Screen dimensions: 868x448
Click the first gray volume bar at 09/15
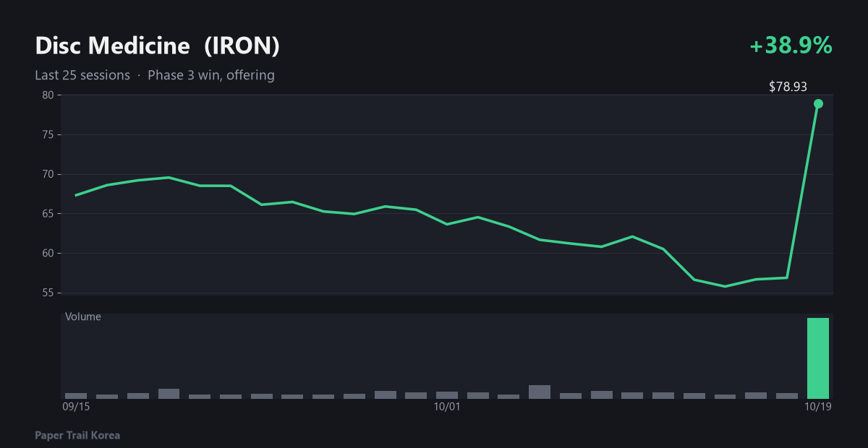click(x=76, y=396)
